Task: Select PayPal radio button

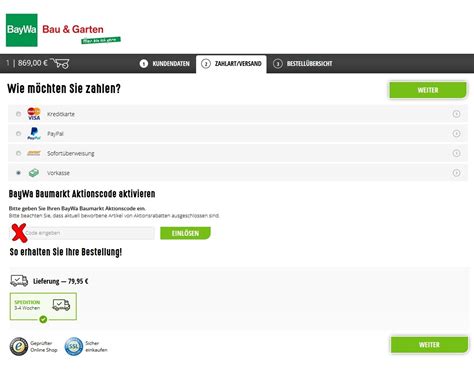Action: (19, 134)
